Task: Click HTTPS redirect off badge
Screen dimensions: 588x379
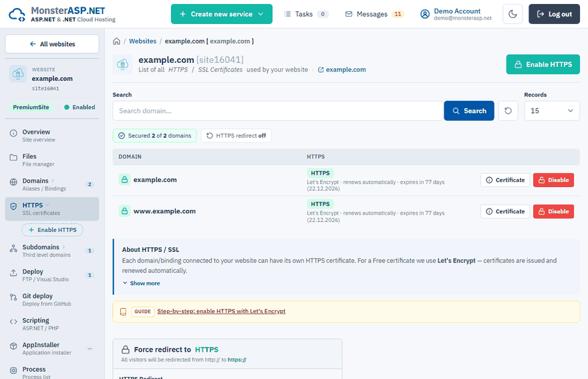Action: pos(237,136)
